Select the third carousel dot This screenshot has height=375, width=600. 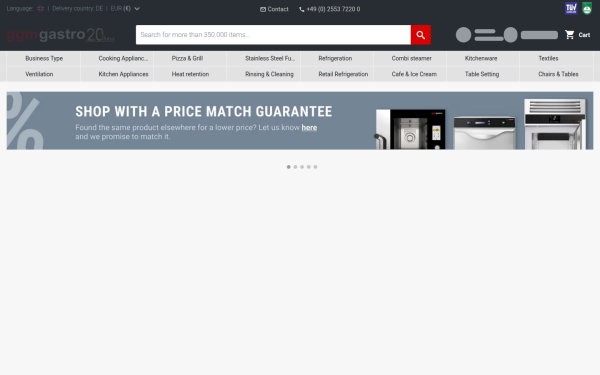(302, 167)
